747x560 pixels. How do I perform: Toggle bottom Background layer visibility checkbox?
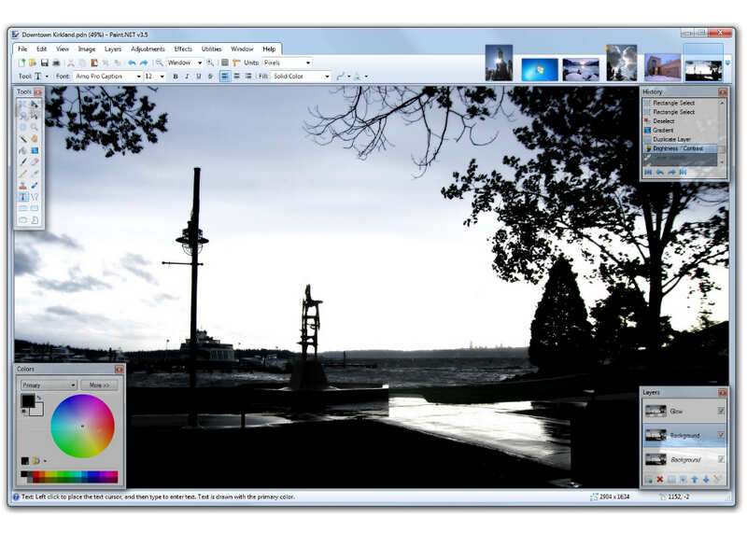(720, 459)
